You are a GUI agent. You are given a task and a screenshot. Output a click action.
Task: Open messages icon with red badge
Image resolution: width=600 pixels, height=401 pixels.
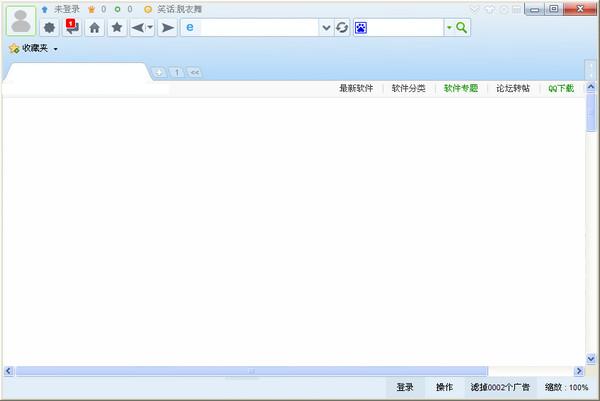tap(72, 28)
